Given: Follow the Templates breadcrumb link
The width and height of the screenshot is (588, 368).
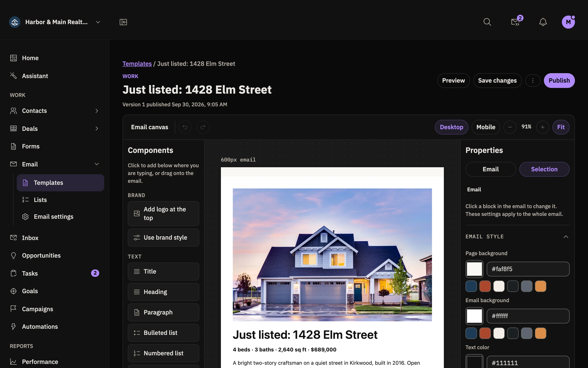Looking at the screenshot, I should coord(137,64).
